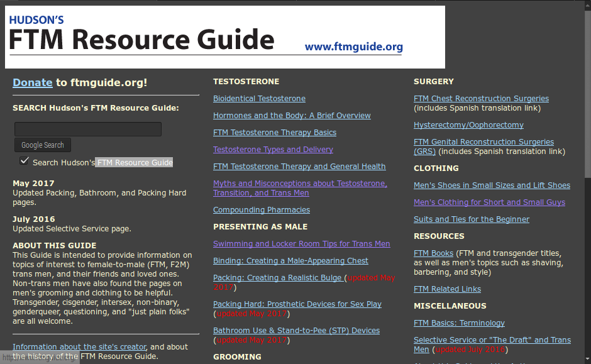Click the July 2016 update heading
The image size is (591, 364).
pos(33,219)
